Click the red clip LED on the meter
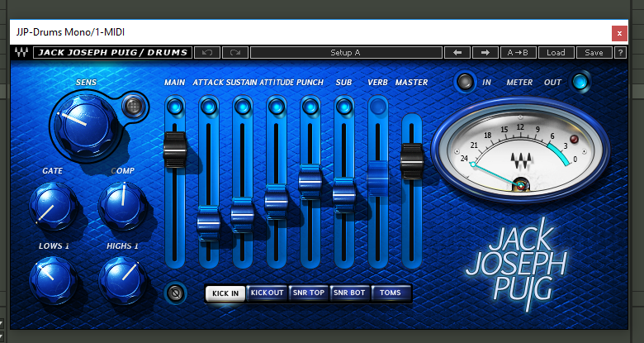The height and width of the screenshot is (343, 644). click(574, 139)
